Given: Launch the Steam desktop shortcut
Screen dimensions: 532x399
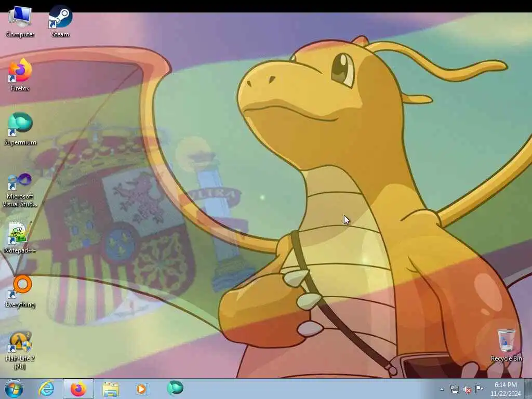Looking at the screenshot, I should 60,22.
